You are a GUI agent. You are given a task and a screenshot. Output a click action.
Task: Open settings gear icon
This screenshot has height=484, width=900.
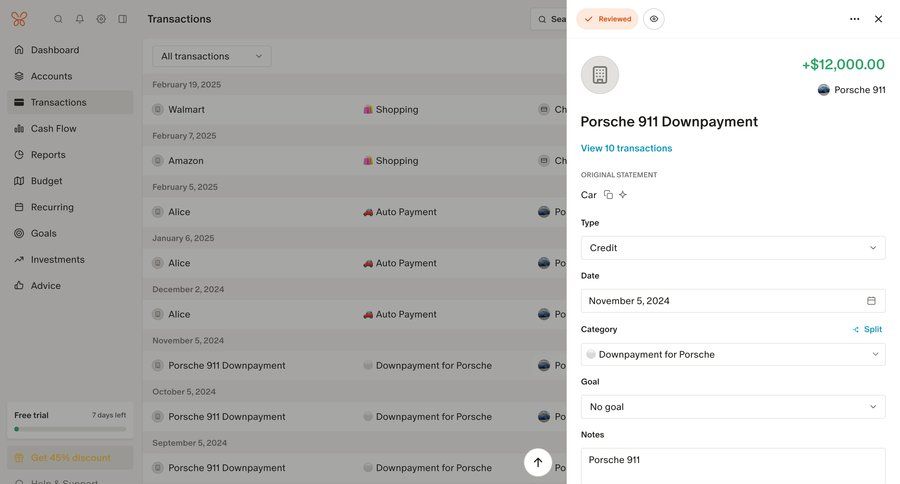(101, 19)
